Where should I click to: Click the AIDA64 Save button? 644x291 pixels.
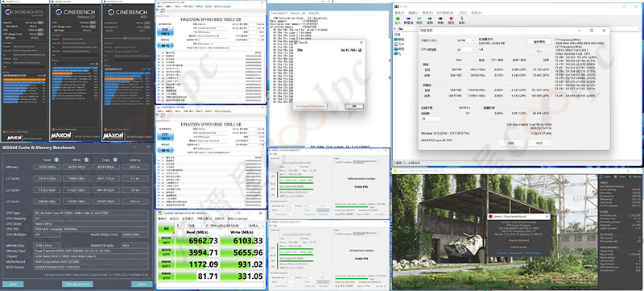point(13,284)
